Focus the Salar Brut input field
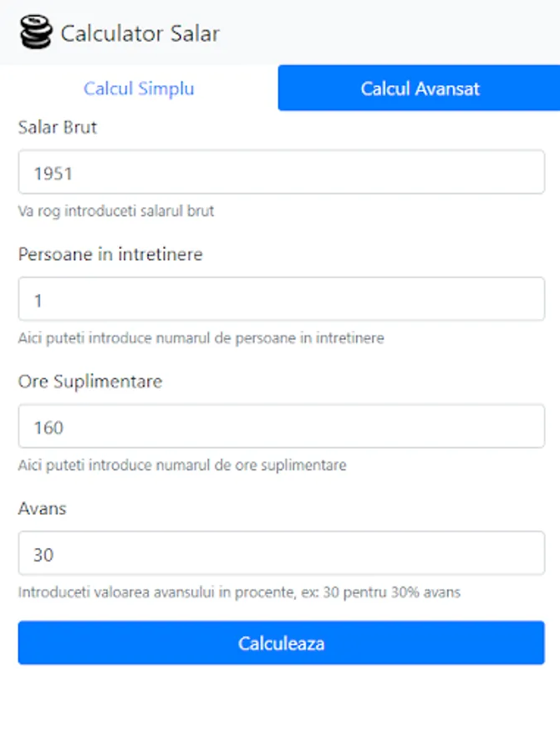 (x=281, y=173)
